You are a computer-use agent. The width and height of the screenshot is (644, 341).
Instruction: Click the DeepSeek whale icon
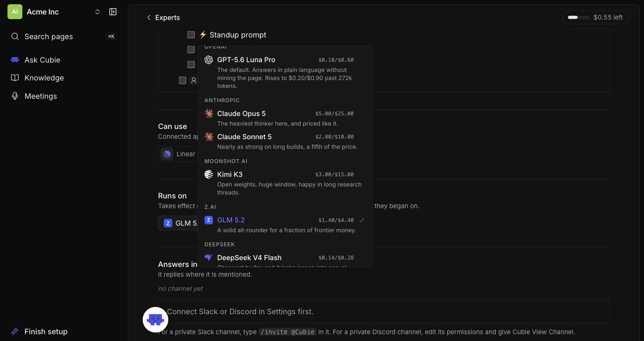(209, 258)
